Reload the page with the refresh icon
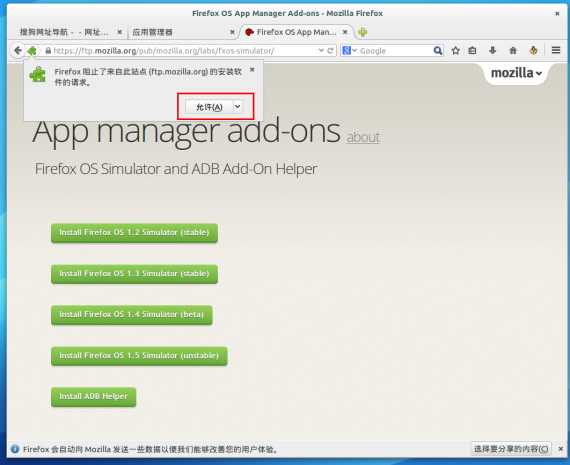This screenshot has width=570, height=465. click(x=330, y=51)
